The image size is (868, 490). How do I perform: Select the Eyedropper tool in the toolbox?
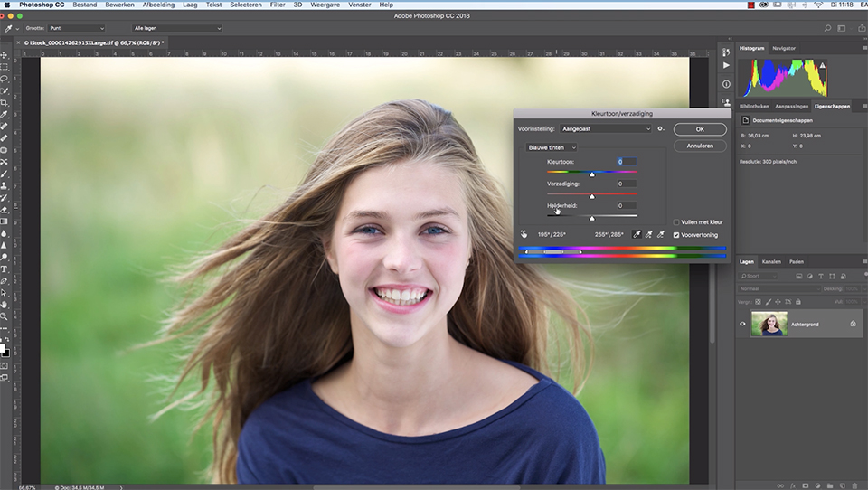pos(5,115)
